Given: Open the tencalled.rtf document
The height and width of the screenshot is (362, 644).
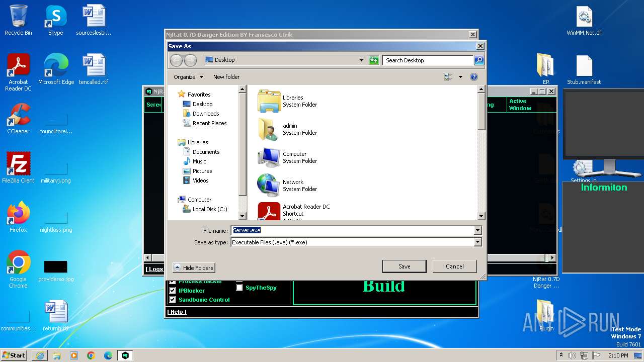Looking at the screenshot, I should coord(94,69).
